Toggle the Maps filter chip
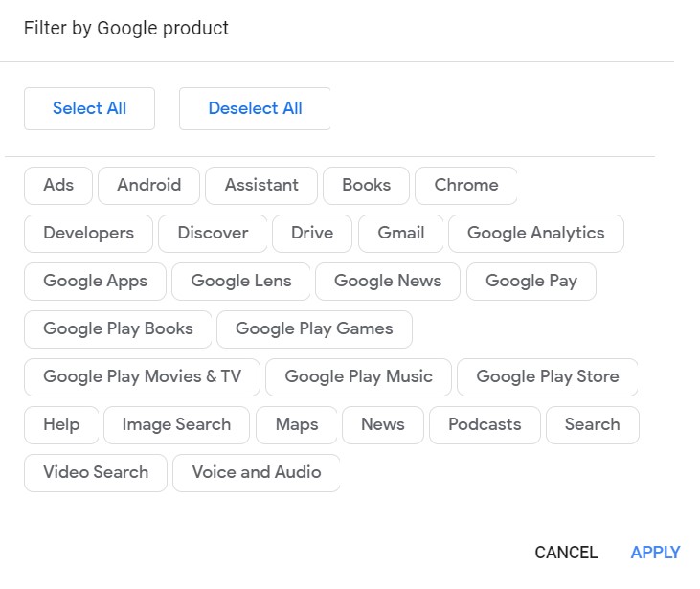 point(297,424)
